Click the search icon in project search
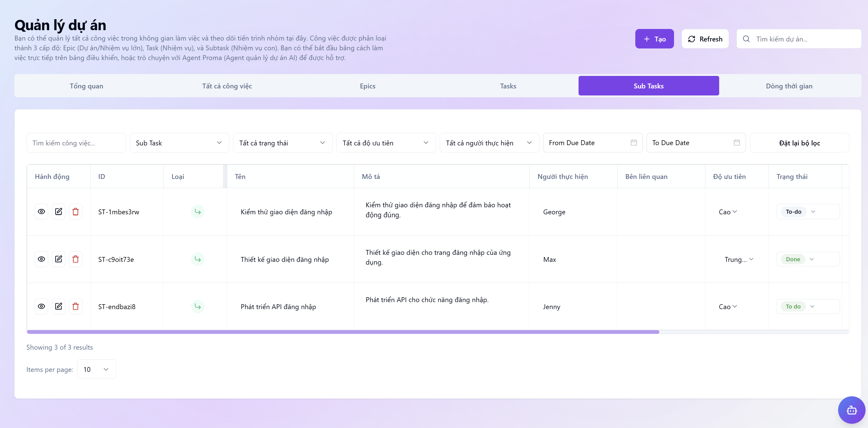The height and width of the screenshot is (428, 868). [x=746, y=39]
